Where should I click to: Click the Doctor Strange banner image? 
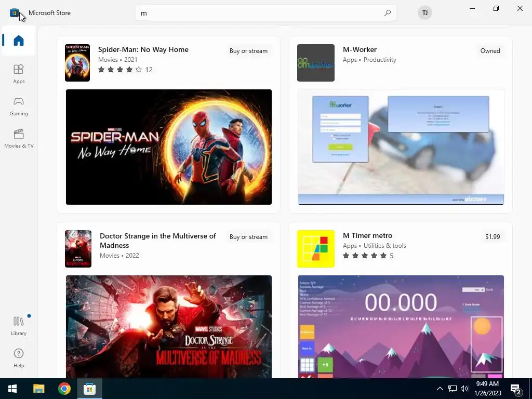click(x=169, y=327)
